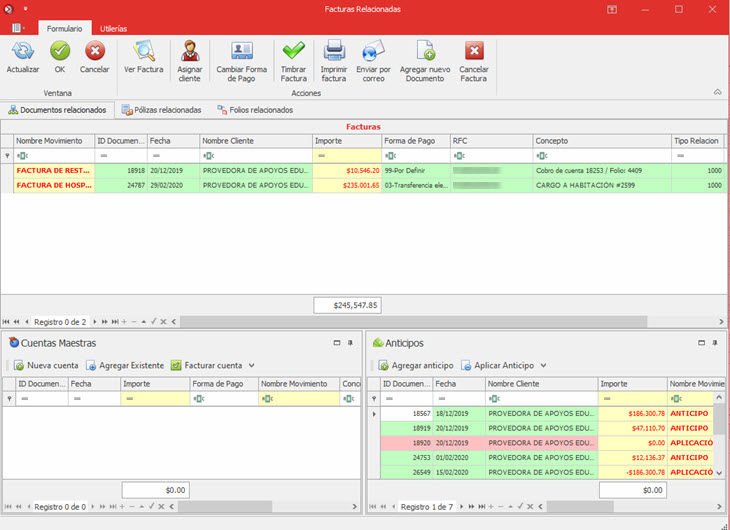Image resolution: width=730 pixels, height=530 pixels.
Task: Click Nueva cuenta button
Action: pos(45,366)
